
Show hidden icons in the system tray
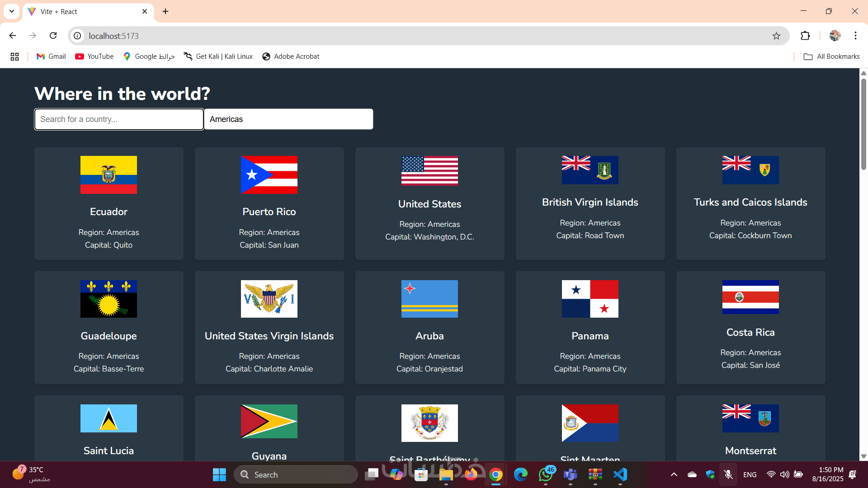pos(674,474)
